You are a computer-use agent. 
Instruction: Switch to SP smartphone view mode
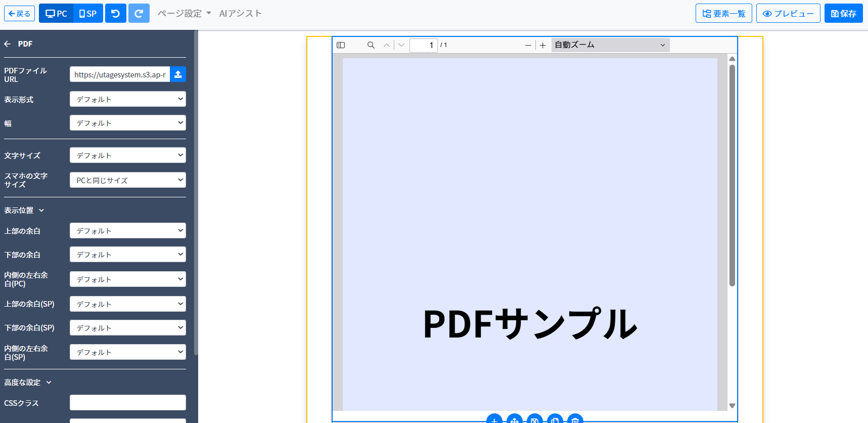(88, 14)
